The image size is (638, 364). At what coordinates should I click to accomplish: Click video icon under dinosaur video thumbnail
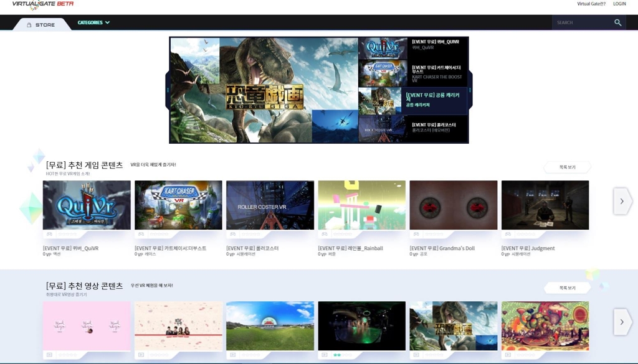point(416,355)
